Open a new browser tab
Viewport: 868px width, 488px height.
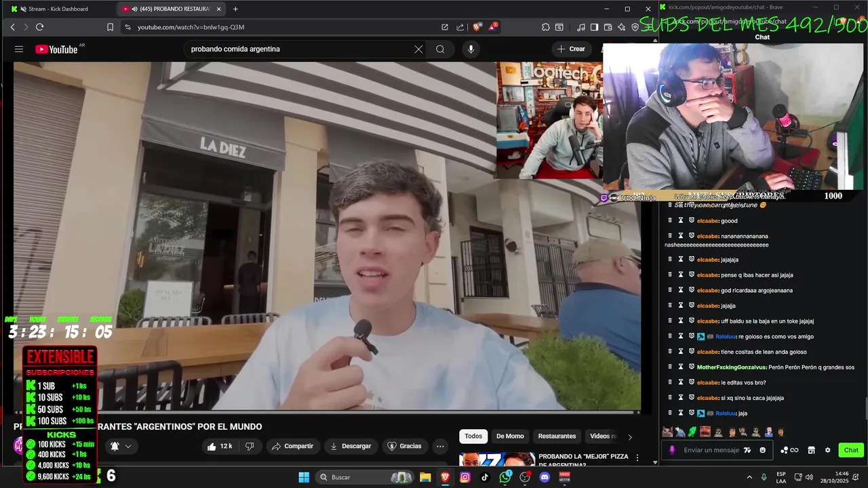[x=235, y=9]
